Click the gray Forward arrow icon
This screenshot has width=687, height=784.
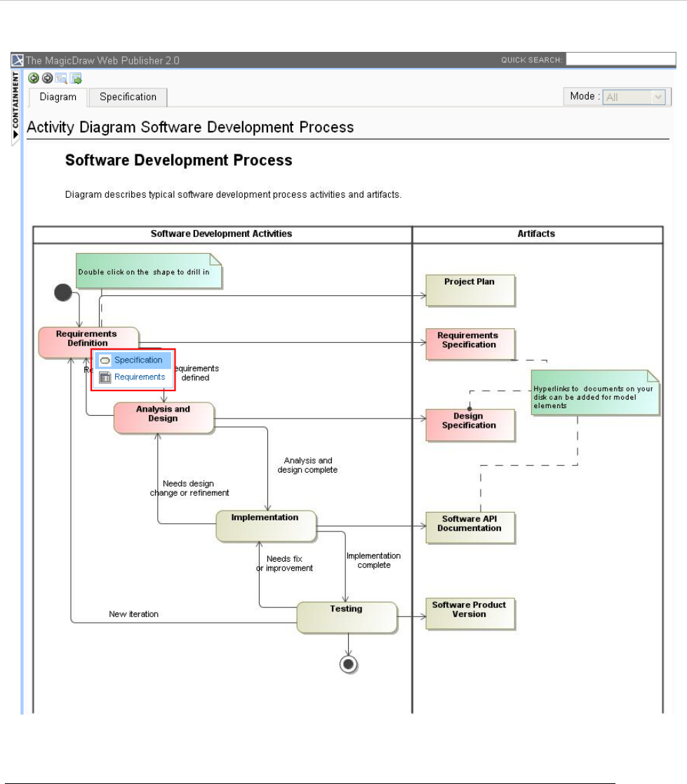click(48, 78)
